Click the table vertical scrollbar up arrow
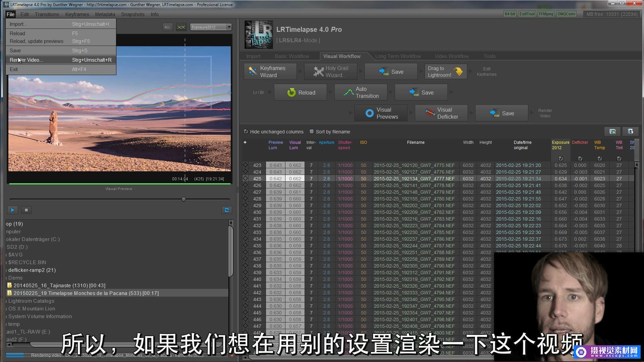 [x=636, y=165]
